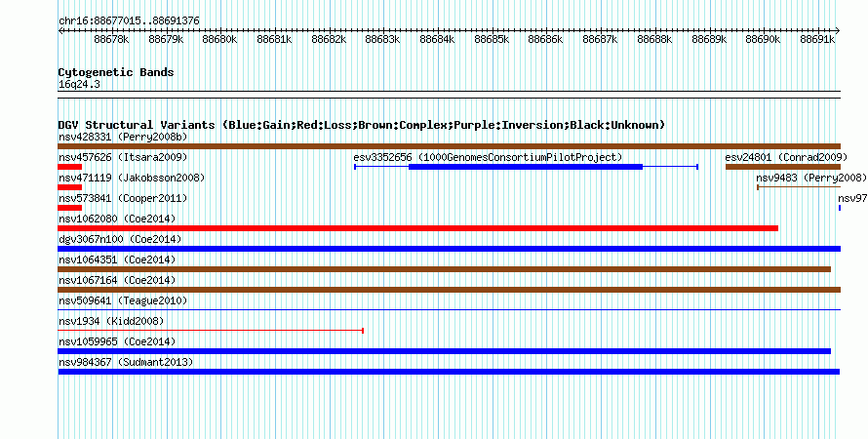Open nsv1062080 (Coe2014) label
The image size is (868, 439).
117,219
